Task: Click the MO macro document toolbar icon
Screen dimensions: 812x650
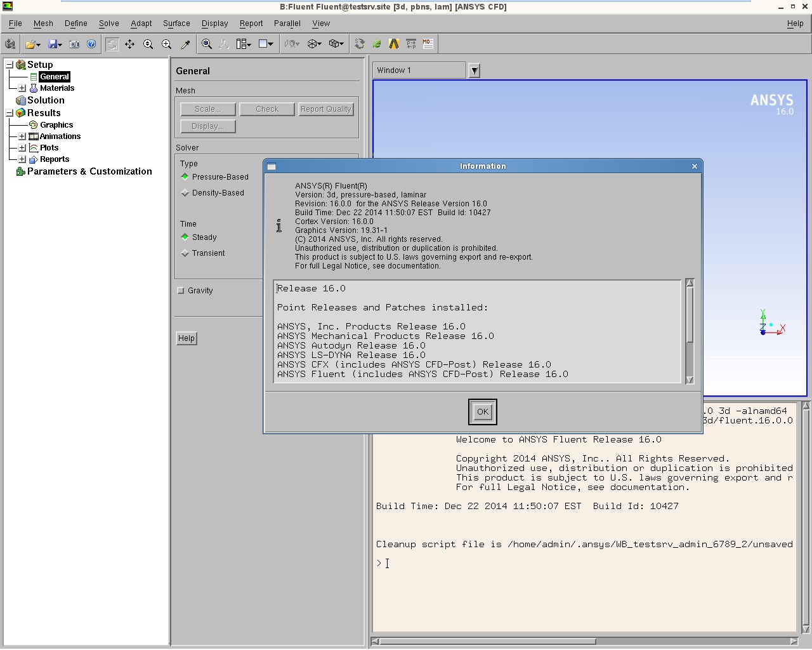Action: pos(428,44)
